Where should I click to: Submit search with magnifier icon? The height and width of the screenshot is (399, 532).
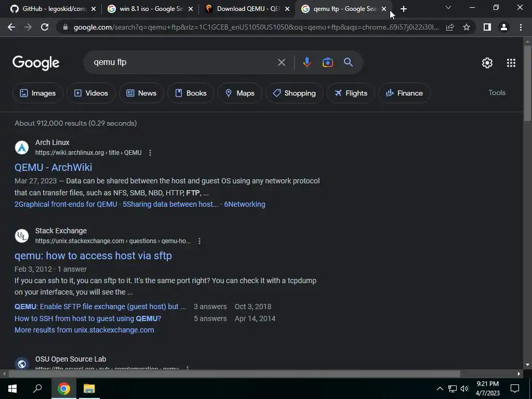(348, 62)
